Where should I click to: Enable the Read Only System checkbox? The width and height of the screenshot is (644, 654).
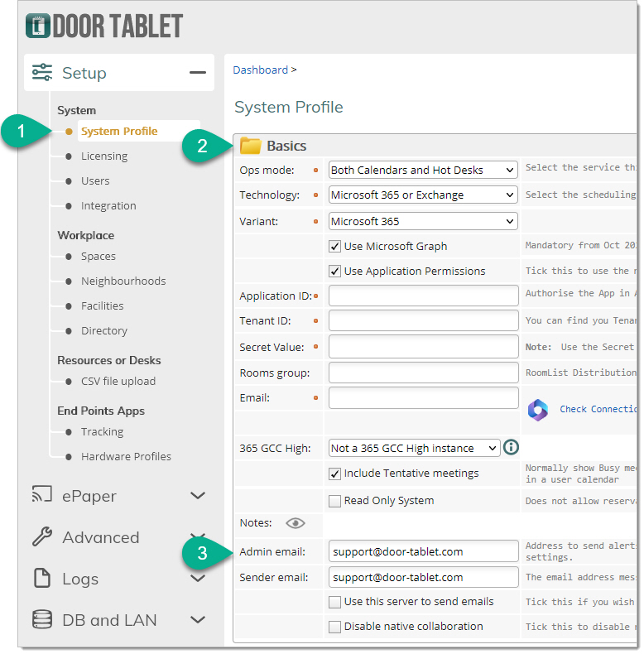coord(334,501)
